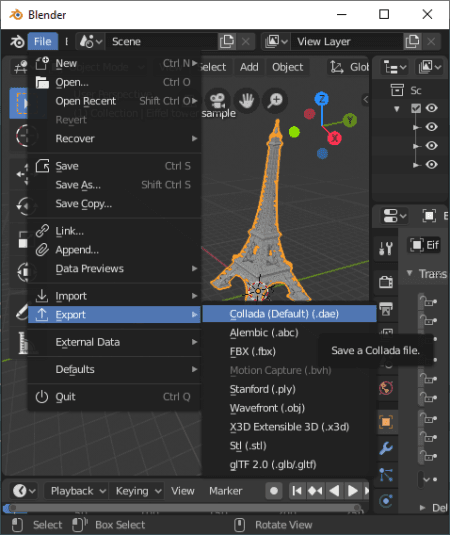Click the Scene Collection archive icon
This screenshot has height=535, width=450.
point(397,90)
